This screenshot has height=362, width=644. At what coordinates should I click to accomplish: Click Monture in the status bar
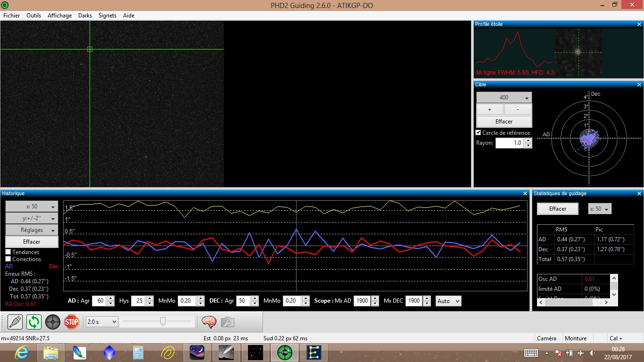point(576,338)
